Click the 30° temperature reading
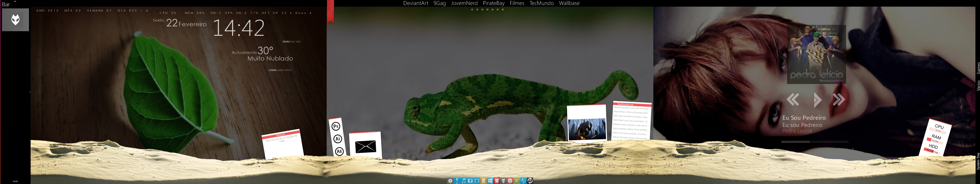The width and height of the screenshot is (980, 184). coord(266,50)
